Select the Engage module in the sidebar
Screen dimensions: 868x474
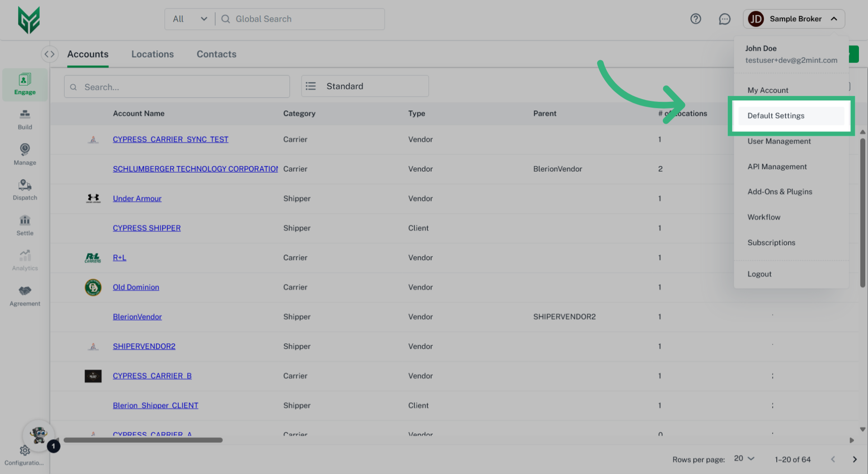click(x=24, y=84)
